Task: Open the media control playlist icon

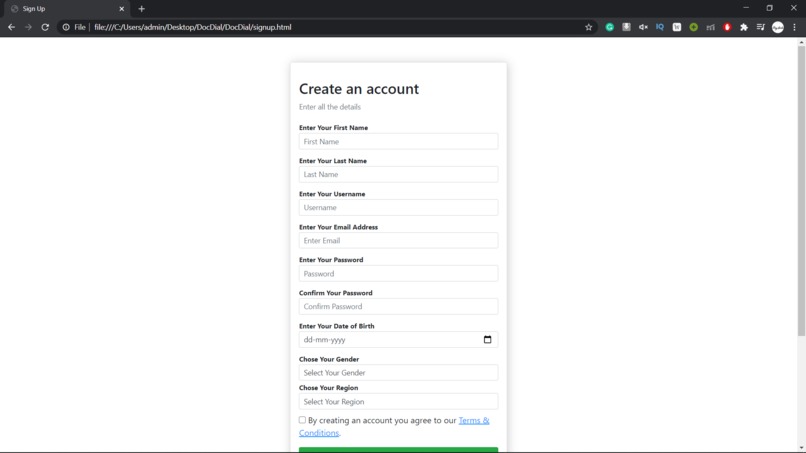Action: [761, 27]
